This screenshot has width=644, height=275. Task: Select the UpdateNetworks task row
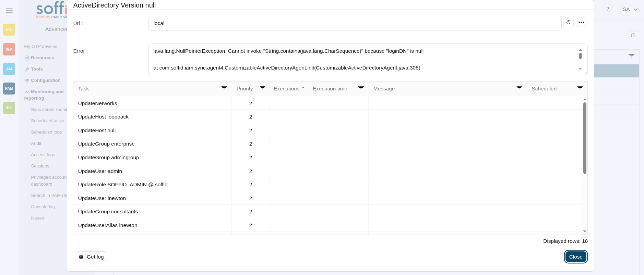tap(328, 103)
